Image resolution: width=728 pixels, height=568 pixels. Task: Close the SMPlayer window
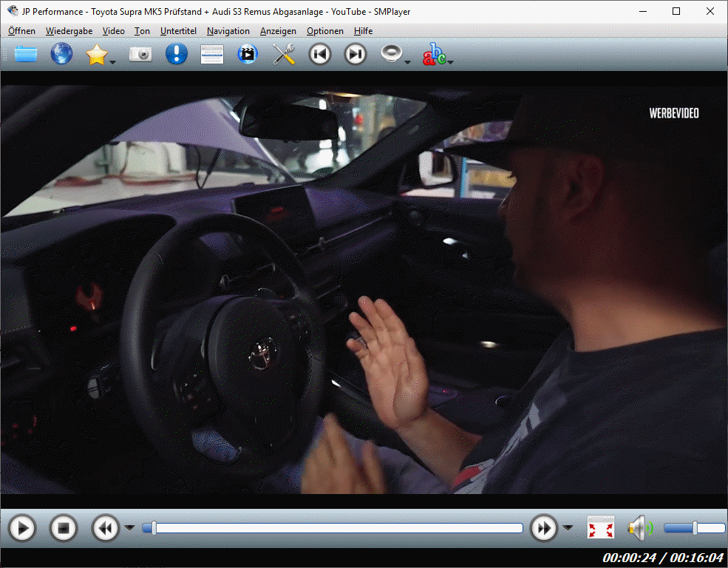pos(710,11)
